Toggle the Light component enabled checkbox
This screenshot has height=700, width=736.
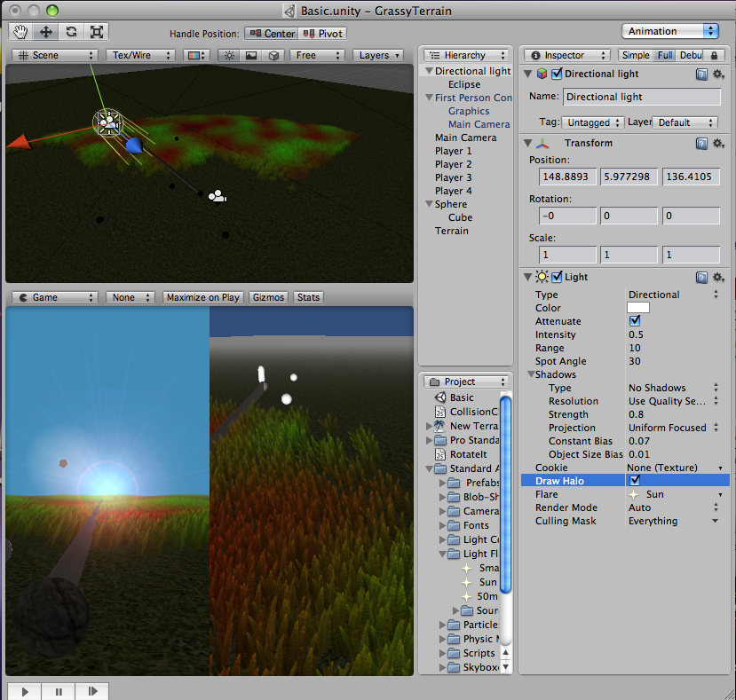pyautogui.click(x=556, y=276)
